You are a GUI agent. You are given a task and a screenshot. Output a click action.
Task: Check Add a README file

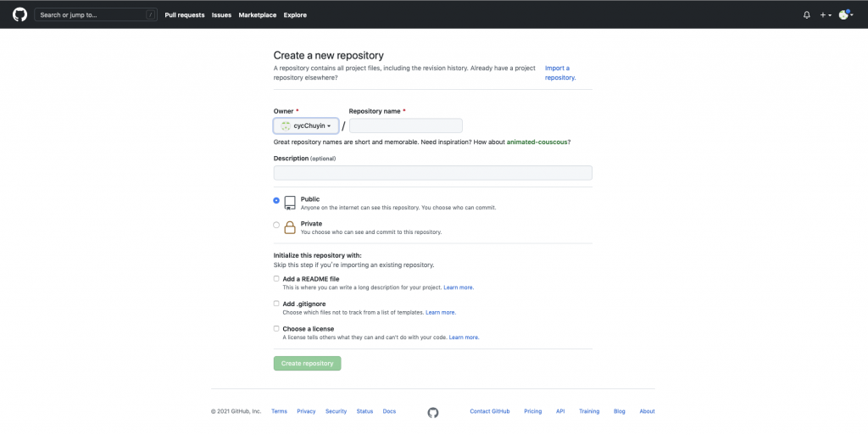point(276,278)
